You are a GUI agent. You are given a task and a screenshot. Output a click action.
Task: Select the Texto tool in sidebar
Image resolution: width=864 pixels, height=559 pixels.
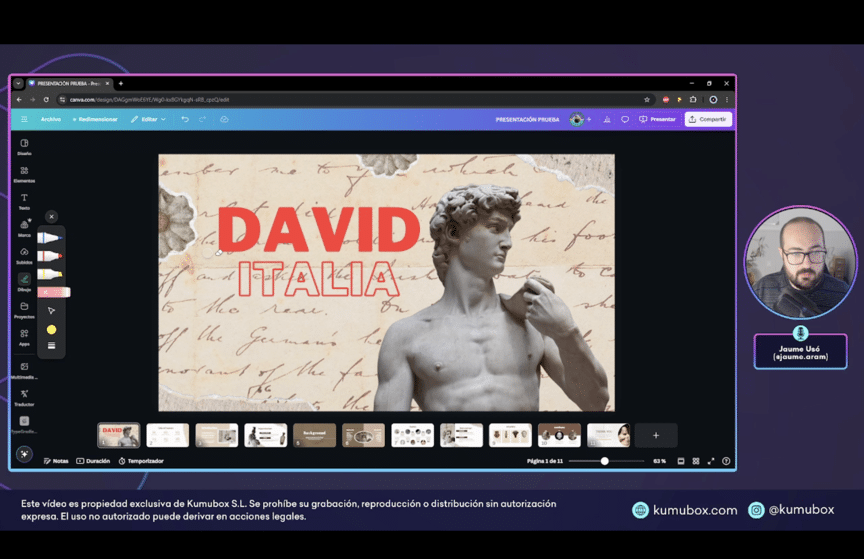(24, 199)
